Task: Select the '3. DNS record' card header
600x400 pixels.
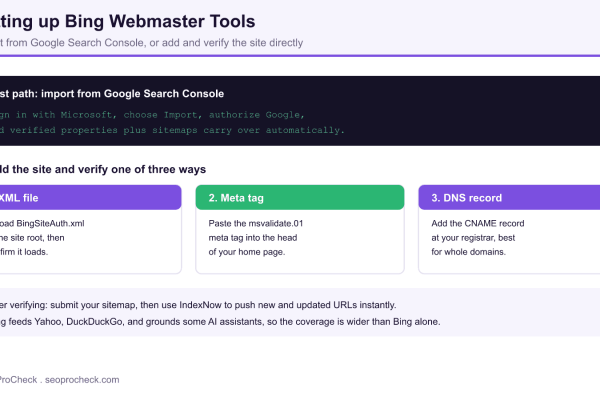Action: pos(509,198)
